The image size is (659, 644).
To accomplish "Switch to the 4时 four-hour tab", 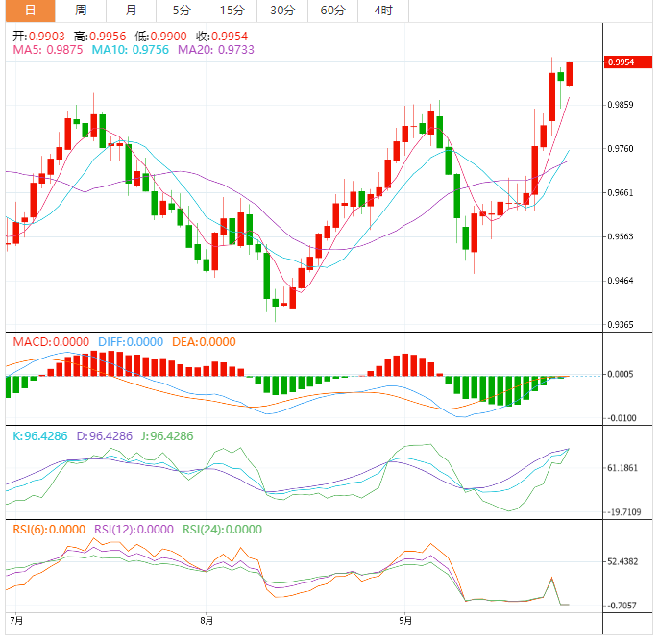I will click(382, 11).
